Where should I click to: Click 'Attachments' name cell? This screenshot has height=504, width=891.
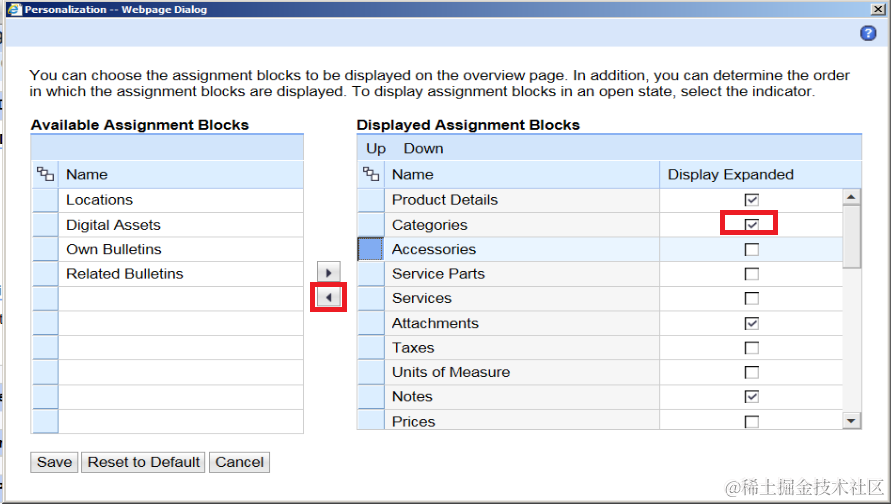click(522, 323)
